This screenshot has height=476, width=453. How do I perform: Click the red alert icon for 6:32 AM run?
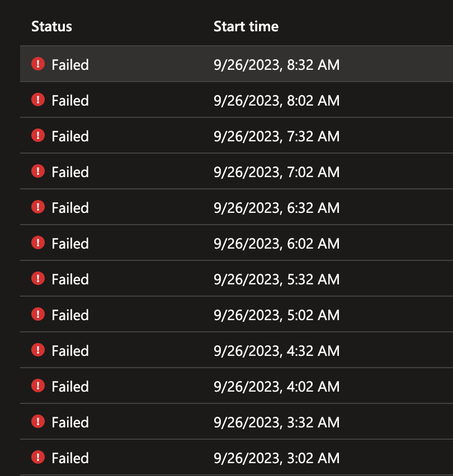pyautogui.click(x=38, y=207)
